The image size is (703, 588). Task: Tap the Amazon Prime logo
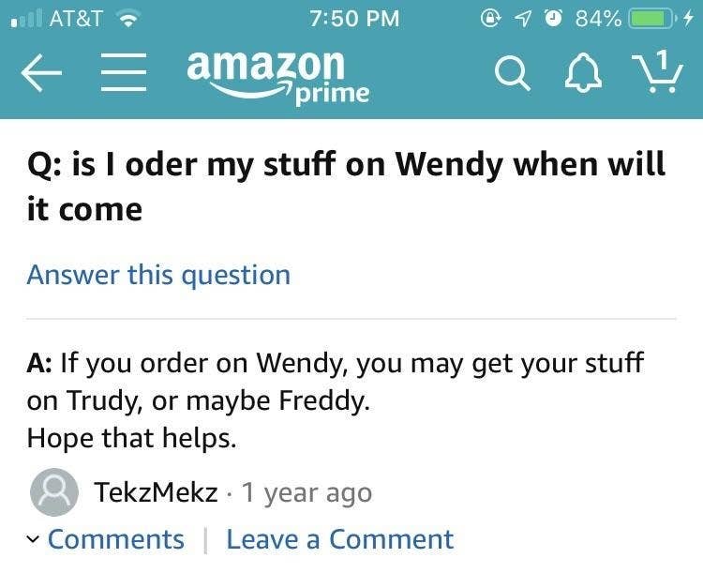point(277,76)
